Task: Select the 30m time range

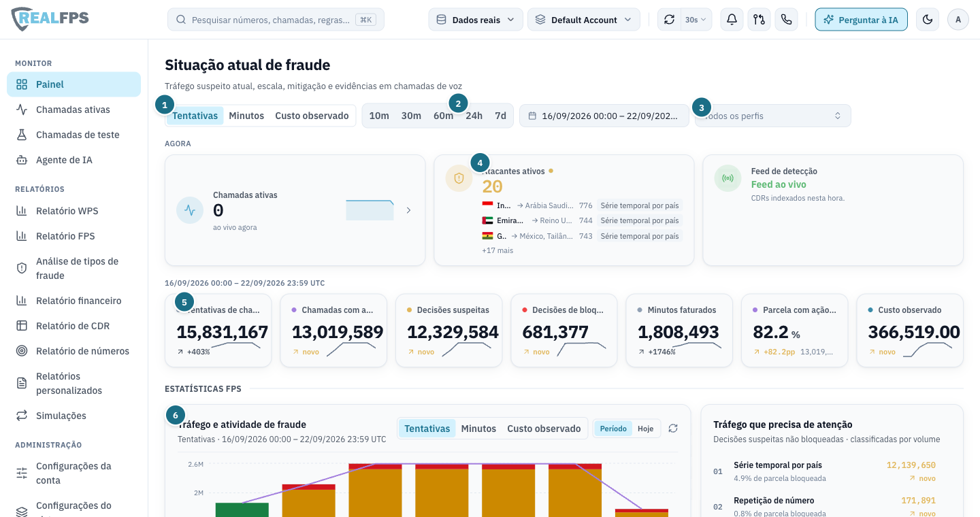Action: coord(411,116)
